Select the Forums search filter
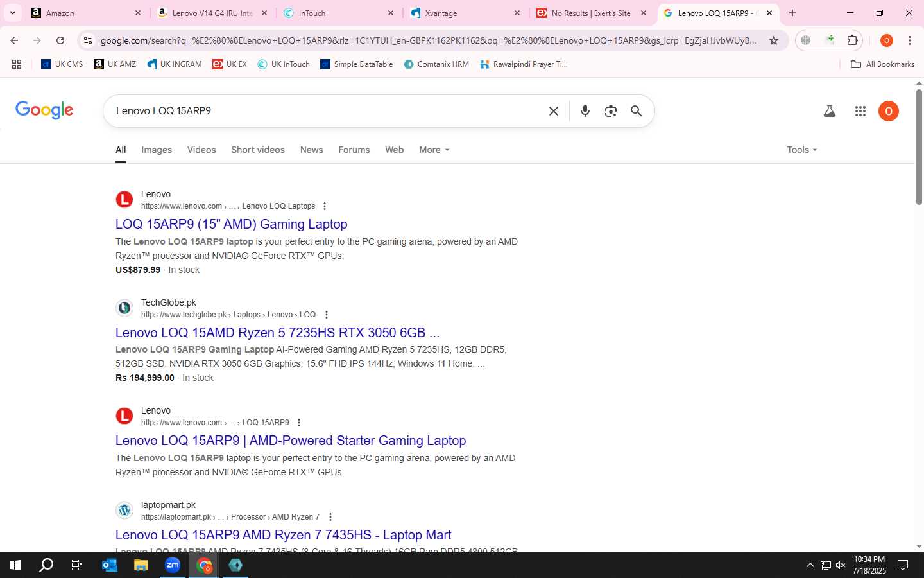Viewport: 924px width, 578px height. click(x=354, y=150)
